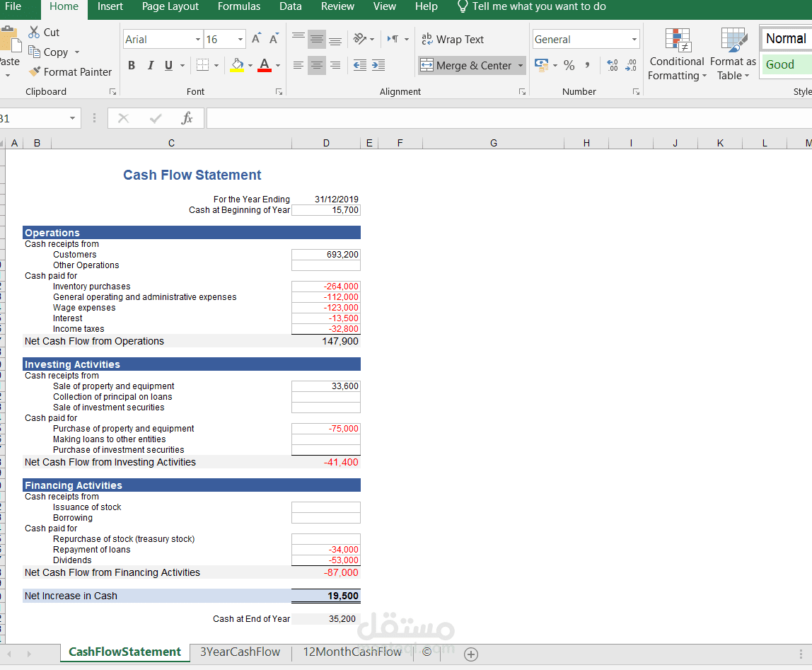Image resolution: width=812 pixels, height=670 pixels.
Task: Open the Page Layout ribbon tab
Action: (170, 7)
